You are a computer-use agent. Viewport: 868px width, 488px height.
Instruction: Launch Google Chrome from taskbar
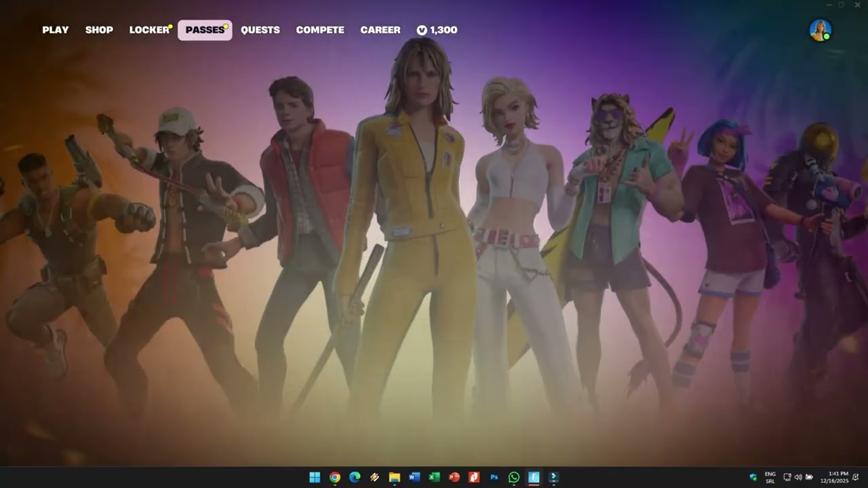point(334,477)
